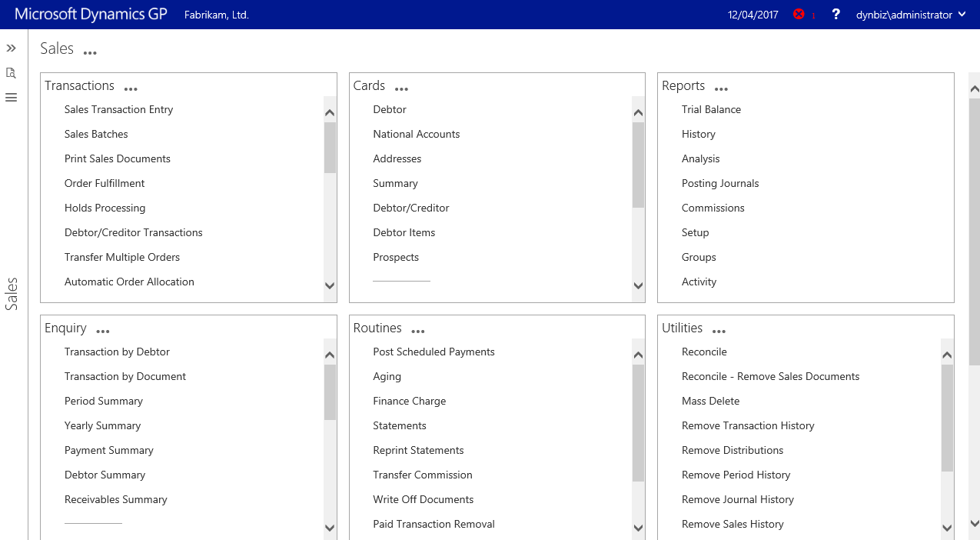Expand the dynbiz\administrator user dropdown
The height and width of the screenshot is (540, 980).
tap(911, 15)
